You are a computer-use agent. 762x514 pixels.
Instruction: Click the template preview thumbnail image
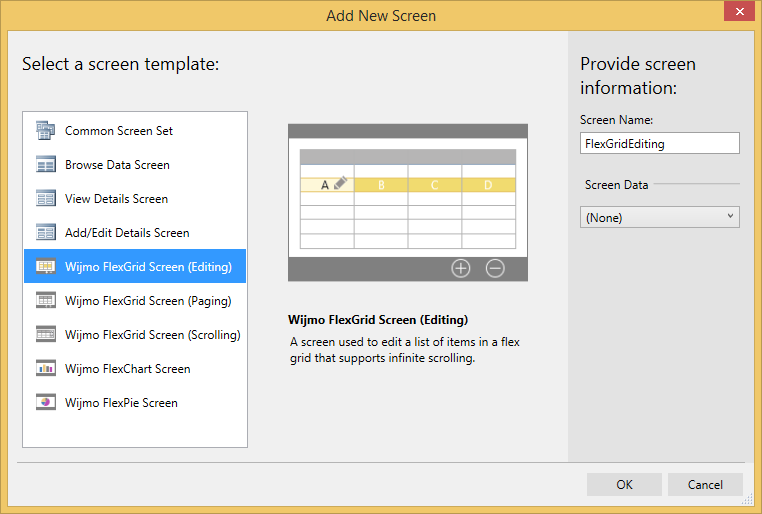point(407,202)
